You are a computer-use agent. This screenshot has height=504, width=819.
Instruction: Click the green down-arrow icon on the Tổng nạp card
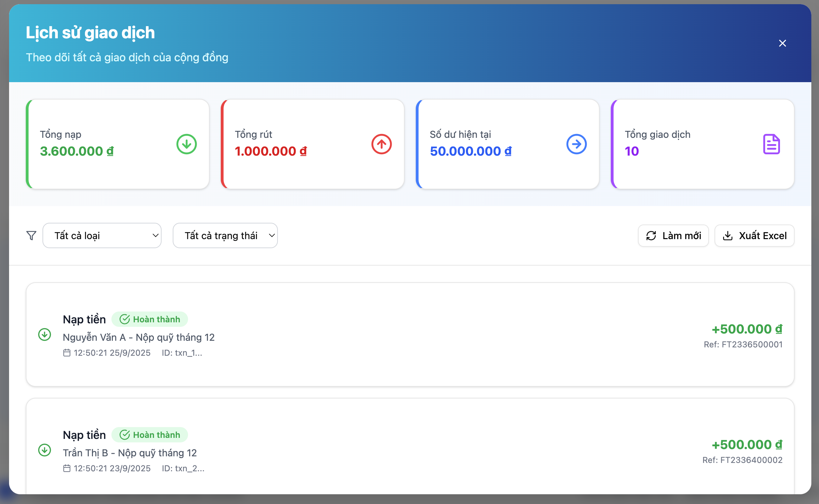(186, 144)
